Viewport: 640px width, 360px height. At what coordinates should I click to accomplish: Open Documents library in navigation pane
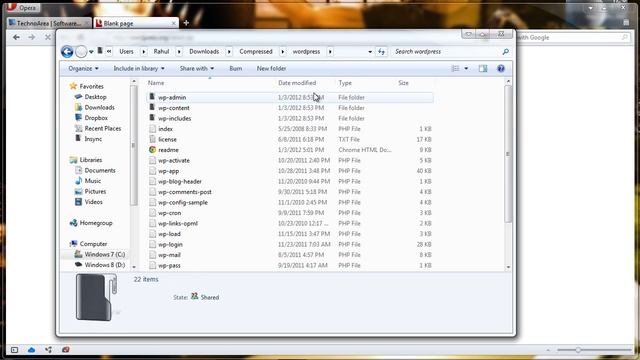click(x=100, y=170)
